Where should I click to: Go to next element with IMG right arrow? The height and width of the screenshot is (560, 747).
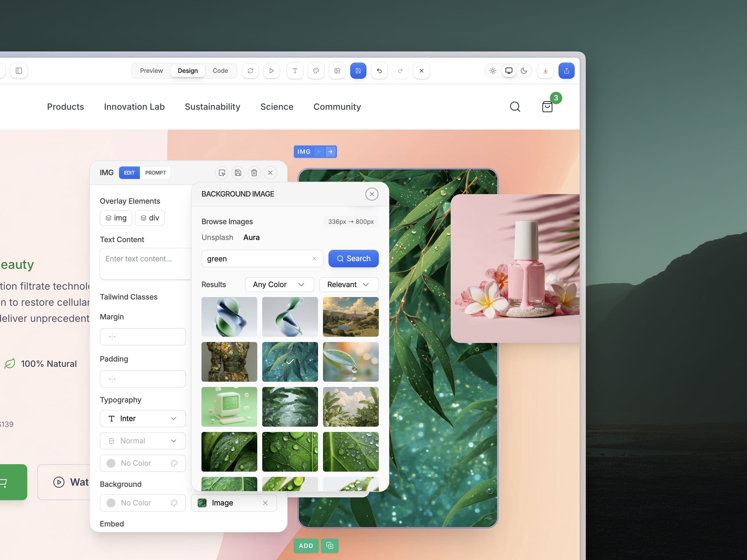(x=331, y=152)
